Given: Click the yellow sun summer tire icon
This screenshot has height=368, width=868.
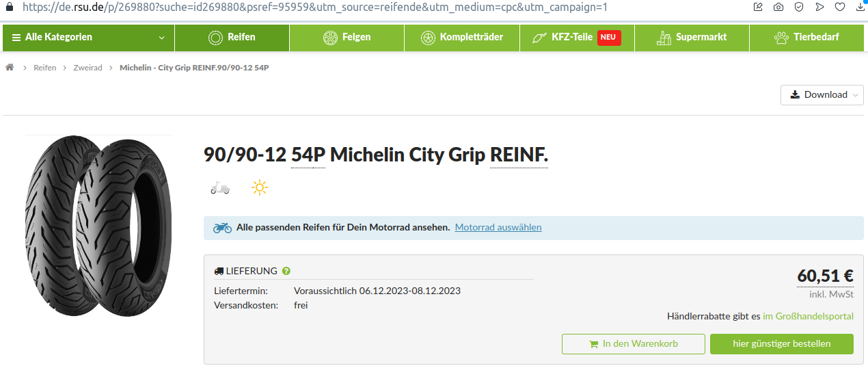Looking at the screenshot, I should click(x=259, y=187).
